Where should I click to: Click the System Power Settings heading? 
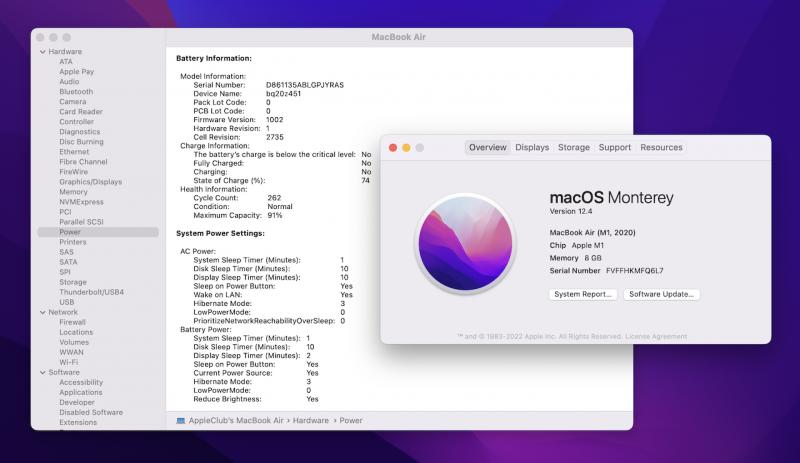click(220, 233)
